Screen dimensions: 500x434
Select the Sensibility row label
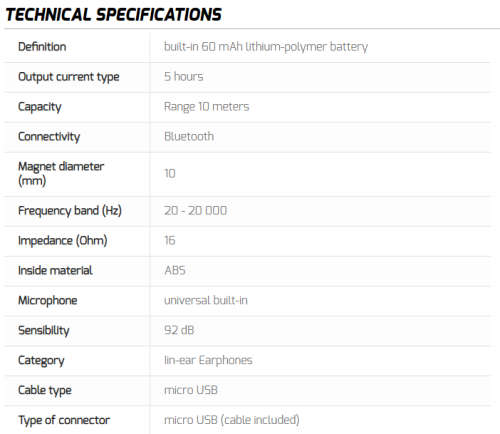pyautogui.click(x=44, y=331)
